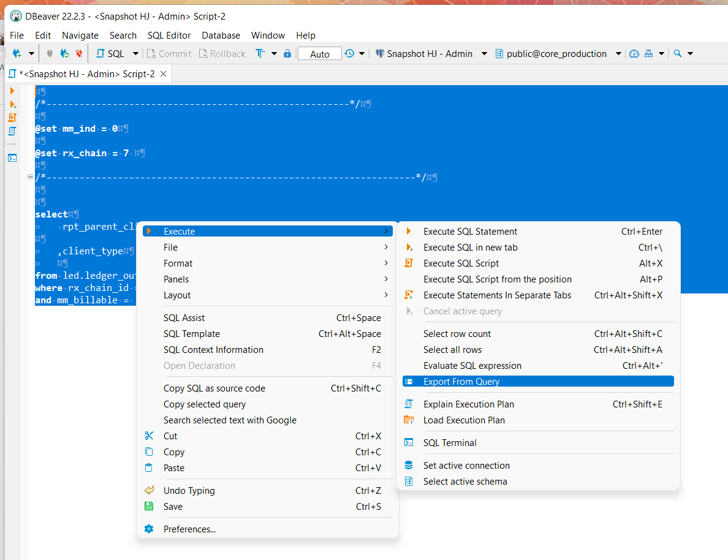Collapse the comment block with the fold marker
728x560 pixels.
click(x=30, y=177)
